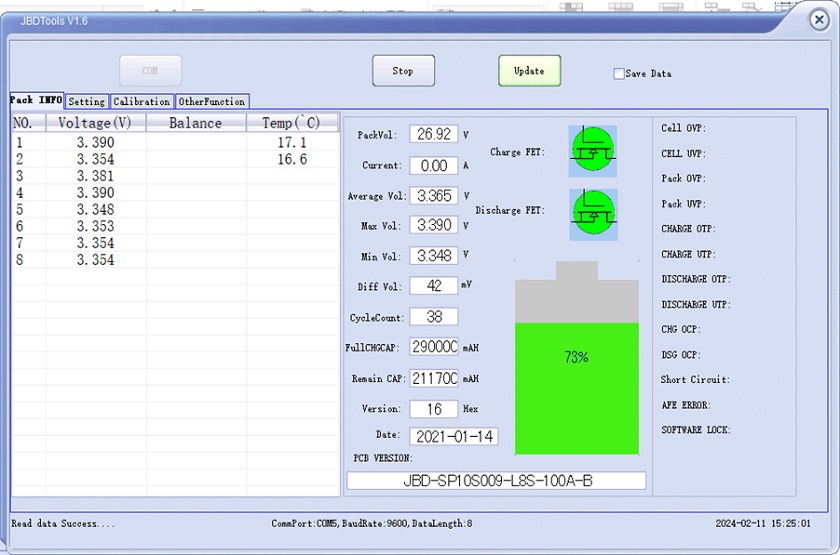Click the DISCHARGE UTP: status label
The image size is (840, 555).
click(x=696, y=305)
